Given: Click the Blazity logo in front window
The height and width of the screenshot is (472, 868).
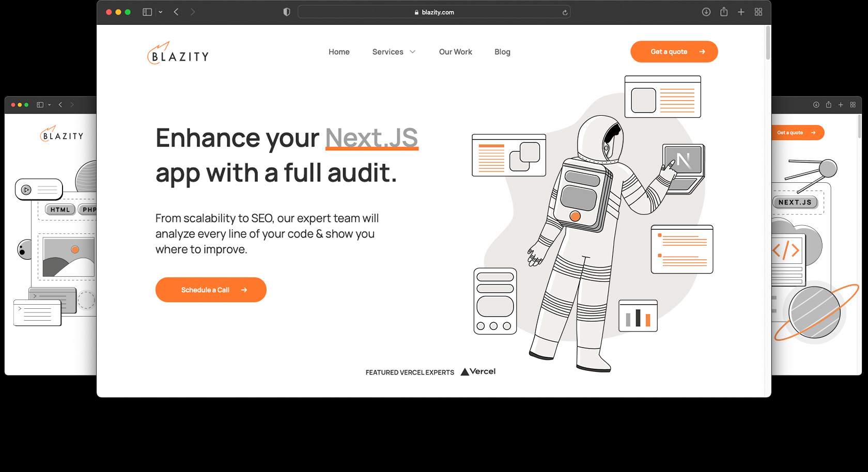Looking at the screenshot, I should [178, 53].
